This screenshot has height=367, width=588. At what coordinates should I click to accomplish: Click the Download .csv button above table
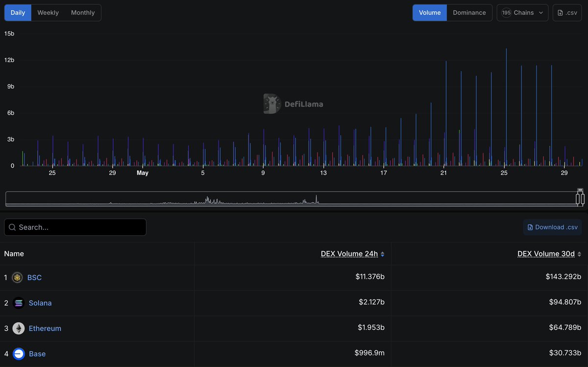click(552, 227)
